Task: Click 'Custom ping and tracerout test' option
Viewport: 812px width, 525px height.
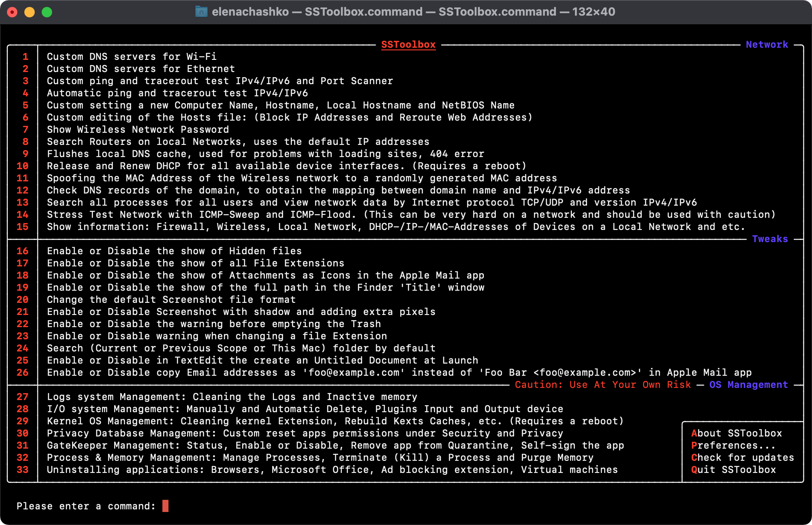Action: 220,81
